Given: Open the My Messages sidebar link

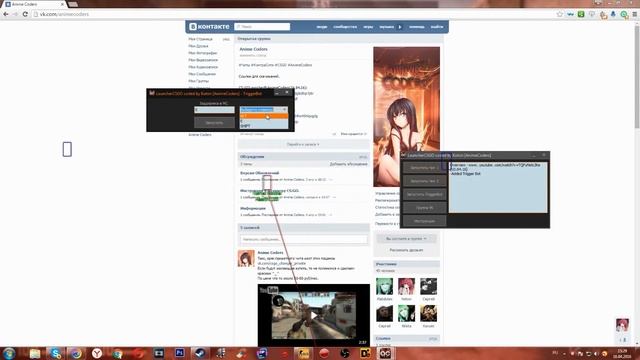Looking at the screenshot, I should tap(202, 74).
